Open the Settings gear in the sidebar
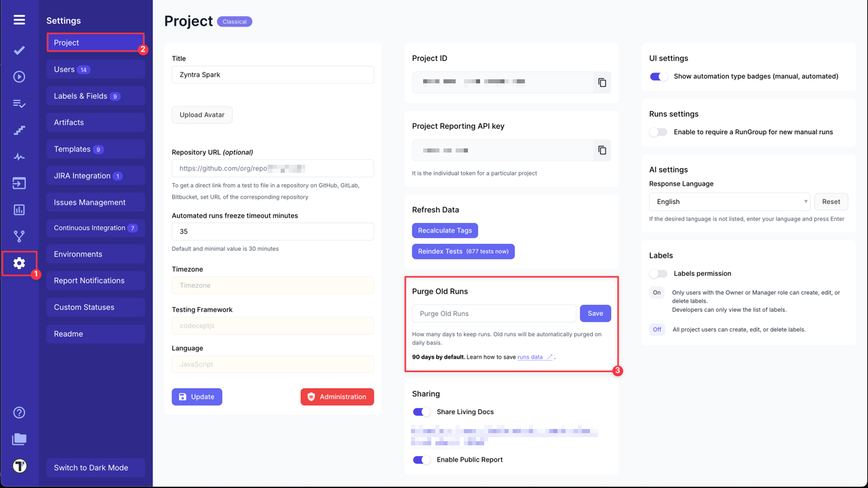 [19, 263]
